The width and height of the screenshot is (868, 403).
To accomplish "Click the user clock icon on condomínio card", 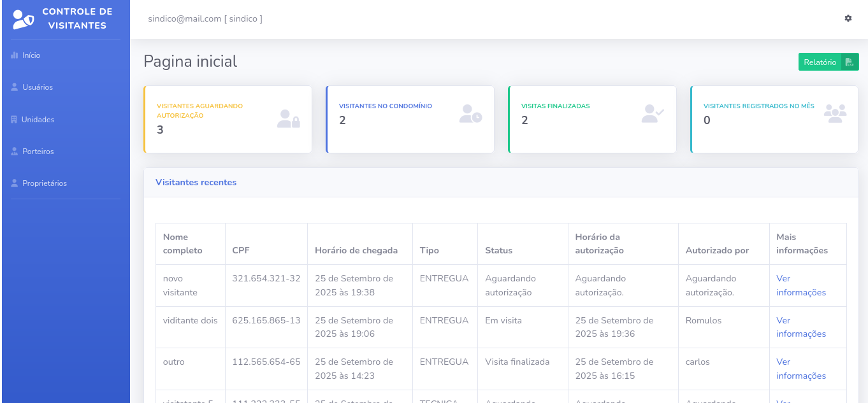I will click(x=470, y=114).
